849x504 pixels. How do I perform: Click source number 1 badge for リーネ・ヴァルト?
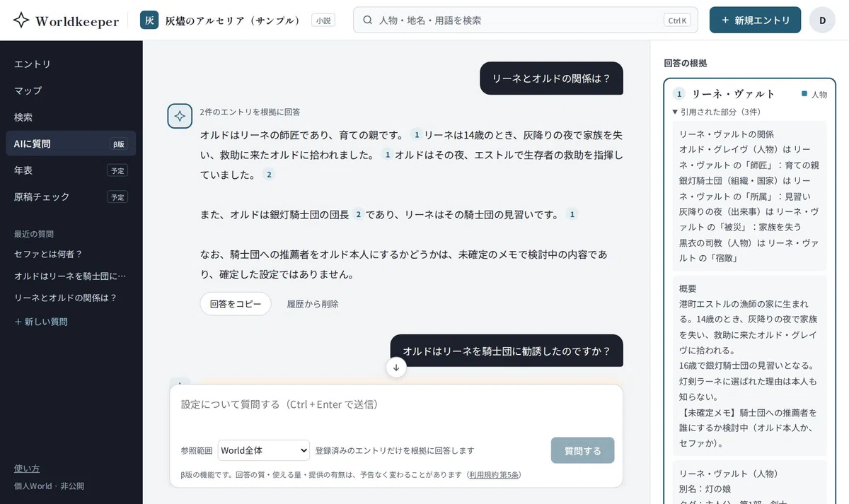pos(679,94)
